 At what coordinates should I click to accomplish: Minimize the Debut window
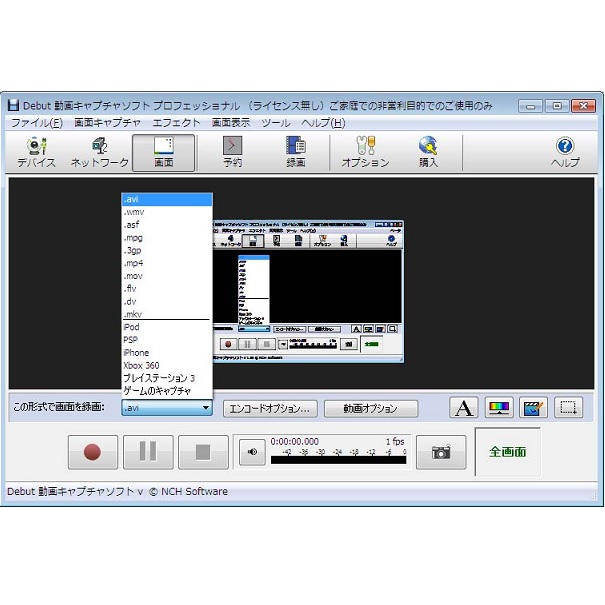[530, 106]
